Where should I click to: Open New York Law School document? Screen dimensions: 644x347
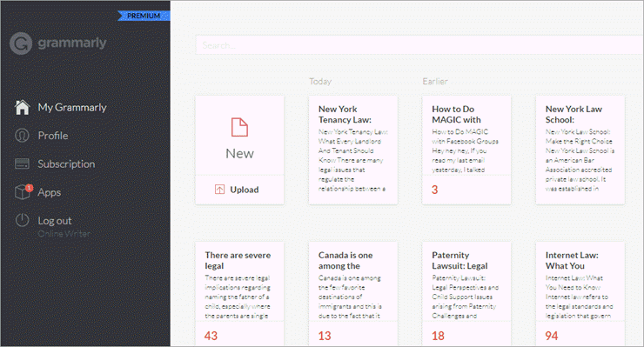coord(580,150)
